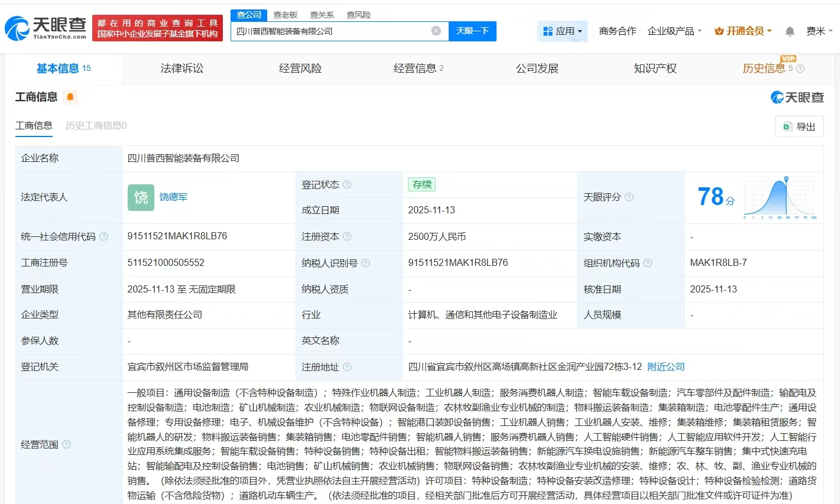Click help icon next to 经营范围
840x504 pixels.
click(x=67, y=444)
